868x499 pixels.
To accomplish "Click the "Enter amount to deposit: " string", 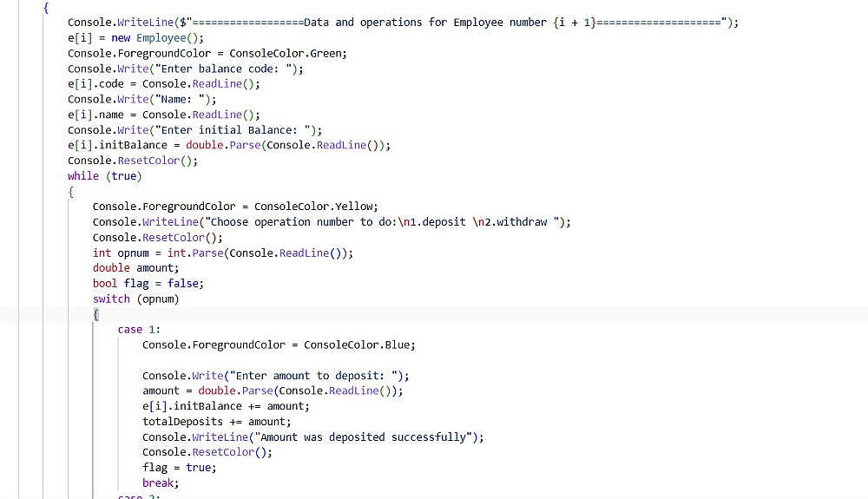I will [316, 376].
